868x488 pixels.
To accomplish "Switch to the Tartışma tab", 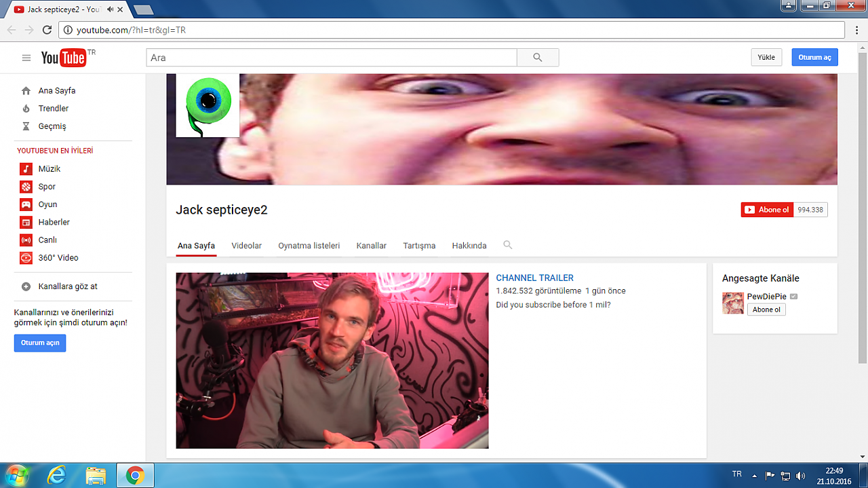I will click(419, 246).
